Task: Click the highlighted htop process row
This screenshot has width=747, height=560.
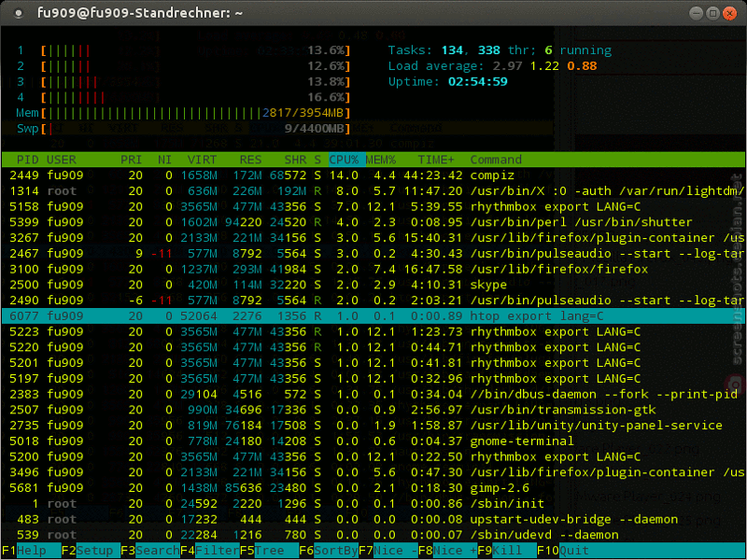Action: 373,315
